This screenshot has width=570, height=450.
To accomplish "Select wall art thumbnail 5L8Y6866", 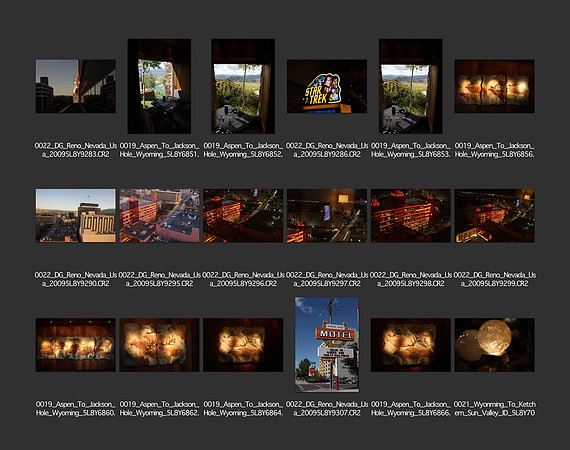I will pos(411,345).
